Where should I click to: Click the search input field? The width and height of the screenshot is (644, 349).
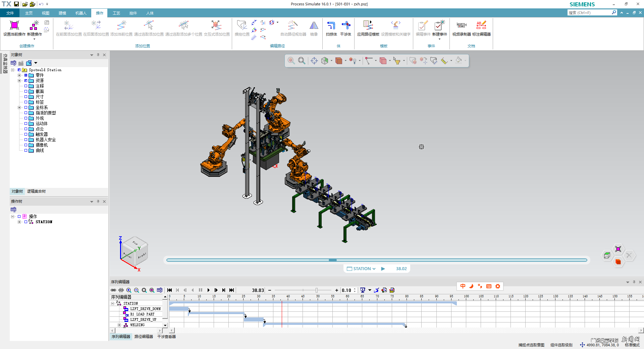pyautogui.click(x=589, y=13)
